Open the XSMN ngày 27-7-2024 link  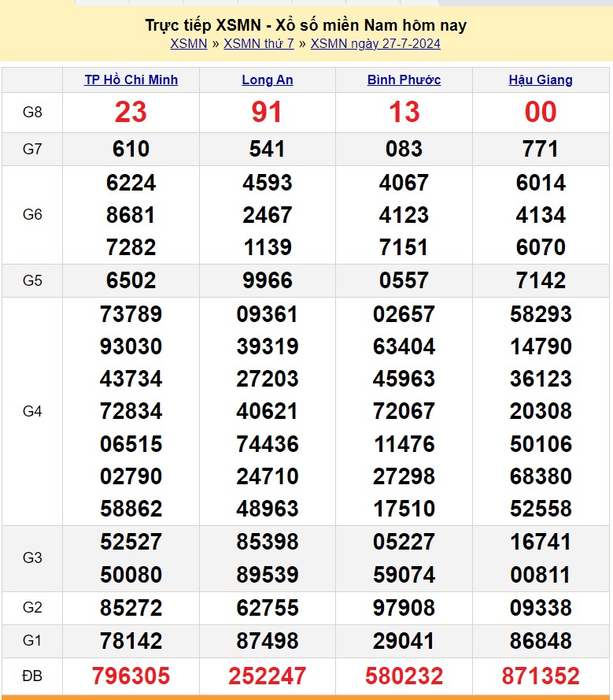pos(375,43)
